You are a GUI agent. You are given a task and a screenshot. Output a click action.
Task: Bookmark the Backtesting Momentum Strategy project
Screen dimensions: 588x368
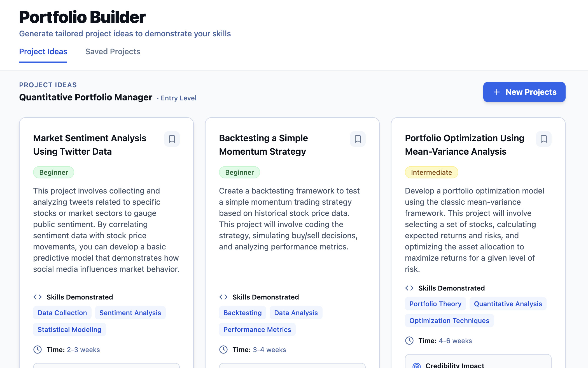[x=358, y=139]
